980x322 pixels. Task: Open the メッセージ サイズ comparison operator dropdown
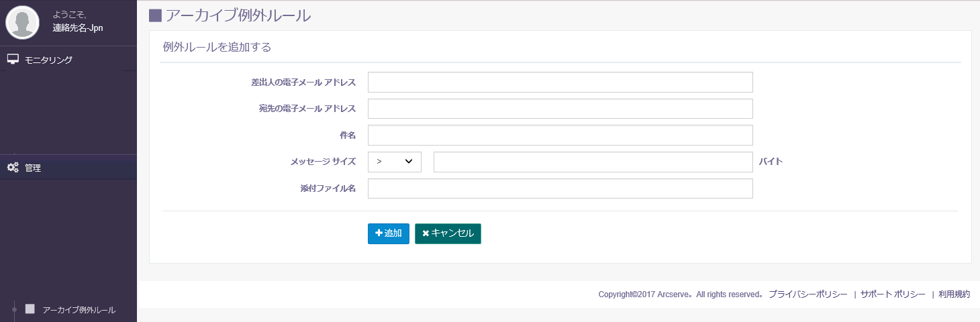pyautogui.click(x=395, y=162)
